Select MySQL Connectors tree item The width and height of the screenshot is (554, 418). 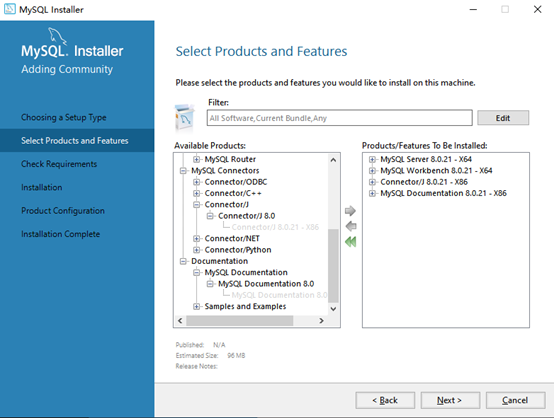225,171
